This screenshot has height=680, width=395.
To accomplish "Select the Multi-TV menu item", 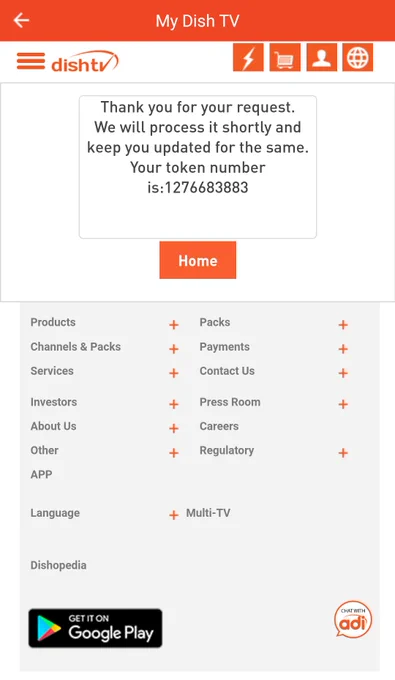I will [208, 513].
